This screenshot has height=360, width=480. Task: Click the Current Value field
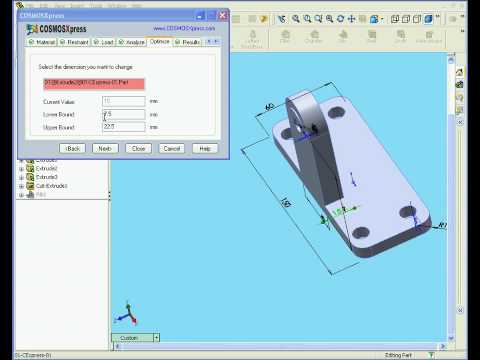coord(124,101)
